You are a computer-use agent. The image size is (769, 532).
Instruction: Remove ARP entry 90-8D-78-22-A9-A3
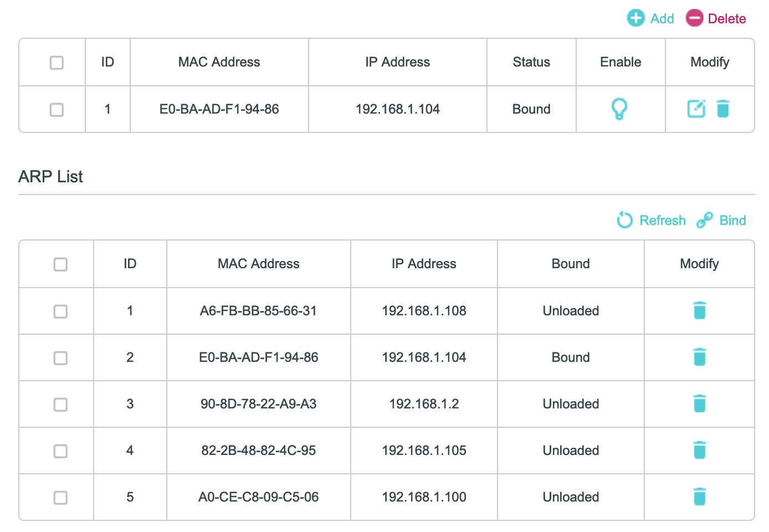(x=699, y=404)
